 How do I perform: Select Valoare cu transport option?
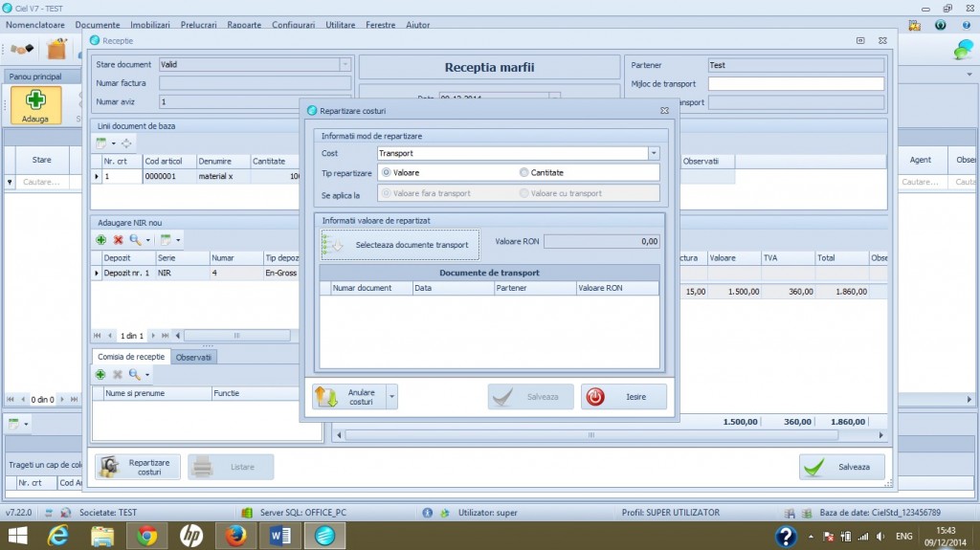[x=523, y=193]
